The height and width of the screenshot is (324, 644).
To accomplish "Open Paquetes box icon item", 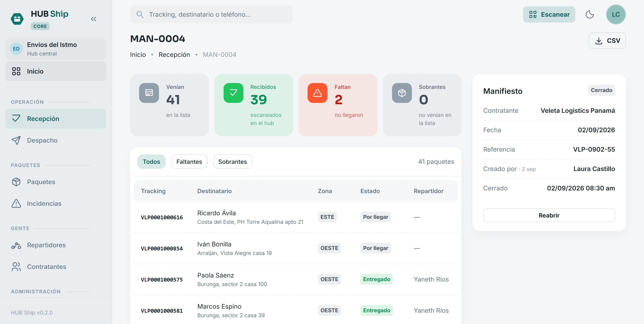I will click(56, 182).
